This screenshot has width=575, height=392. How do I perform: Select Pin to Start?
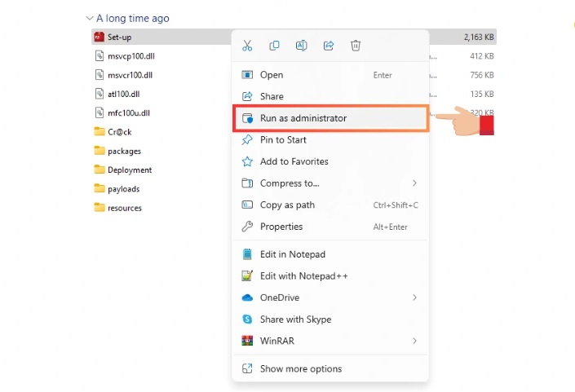click(x=330, y=140)
